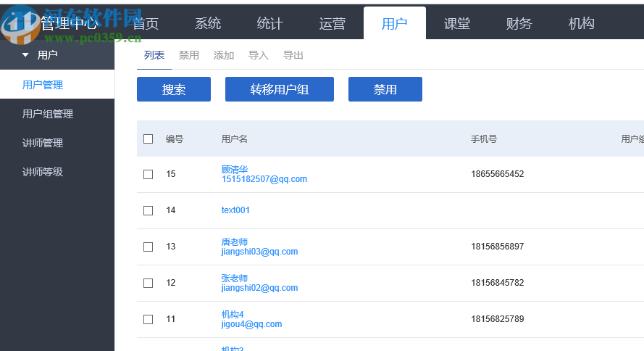Open the jigou4@qq.com link
Viewport: 644px width, 351px height.
click(251, 324)
